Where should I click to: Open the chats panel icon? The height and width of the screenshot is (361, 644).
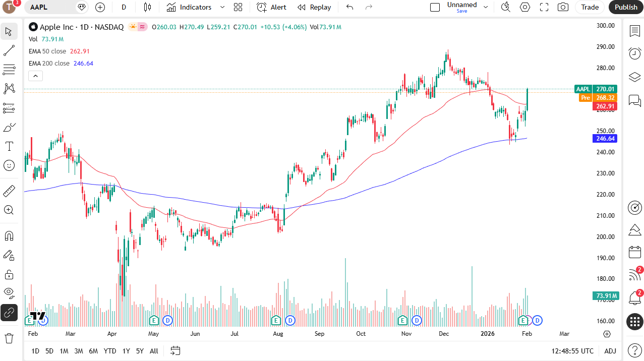(x=634, y=100)
